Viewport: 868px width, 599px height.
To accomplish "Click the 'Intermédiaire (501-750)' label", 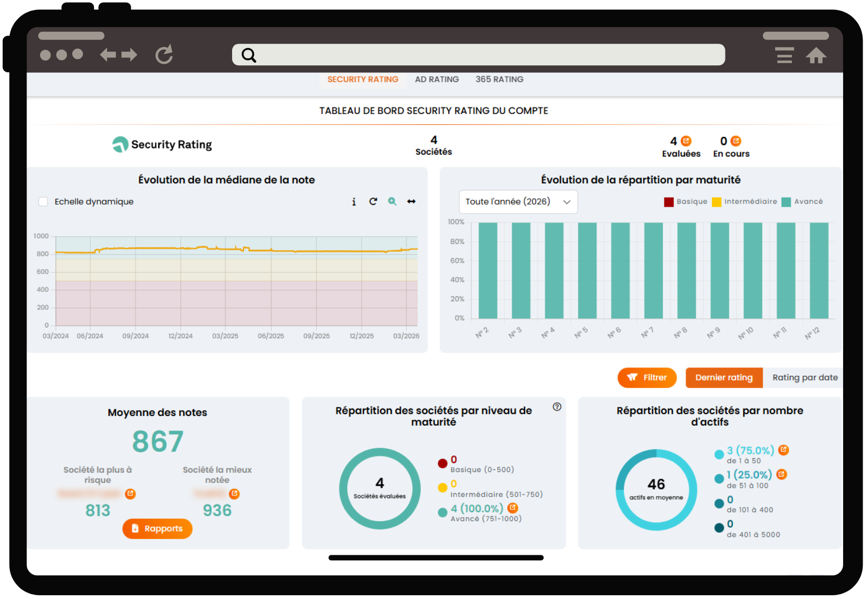I will 497,494.
